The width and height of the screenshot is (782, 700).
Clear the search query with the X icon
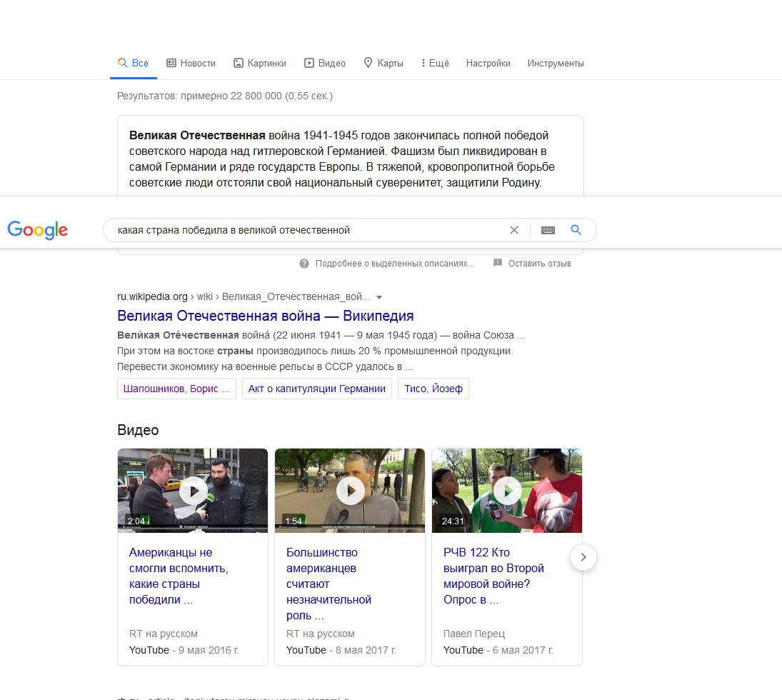coord(514,230)
